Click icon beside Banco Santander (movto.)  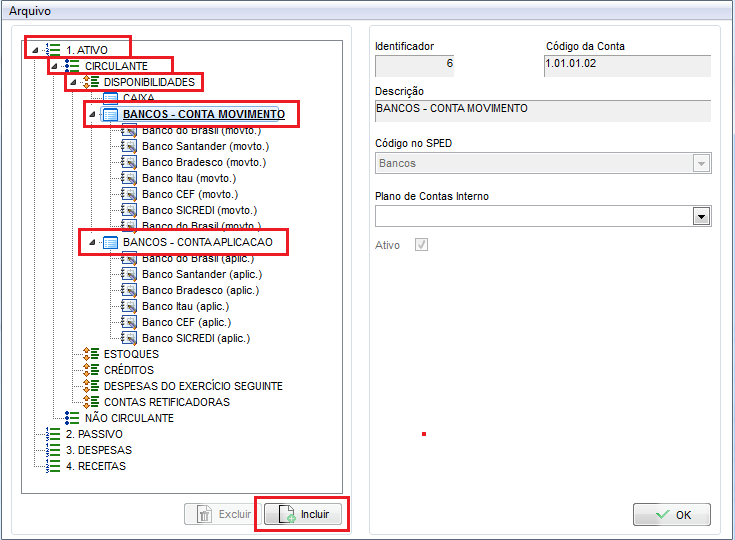coord(129,146)
